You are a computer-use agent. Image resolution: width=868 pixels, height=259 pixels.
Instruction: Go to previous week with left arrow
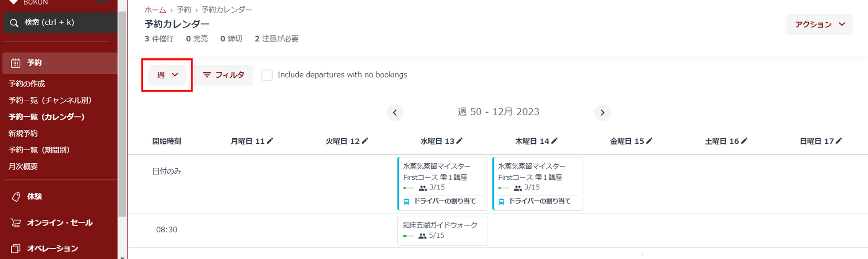click(395, 112)
